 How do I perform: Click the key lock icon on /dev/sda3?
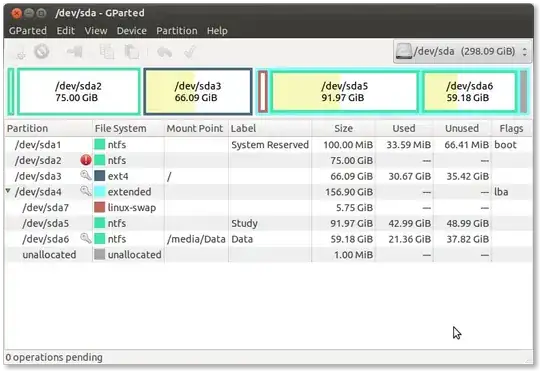[85, 176]
